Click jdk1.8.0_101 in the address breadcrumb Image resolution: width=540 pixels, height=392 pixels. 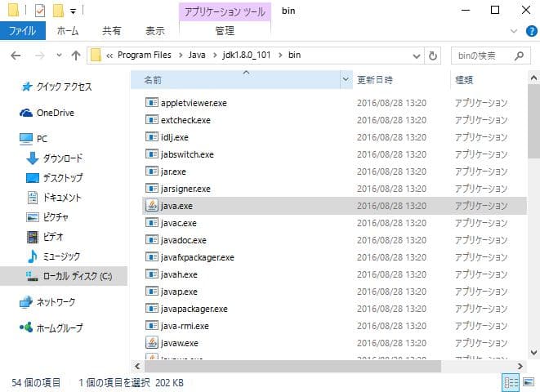click(x=246, y=55)
